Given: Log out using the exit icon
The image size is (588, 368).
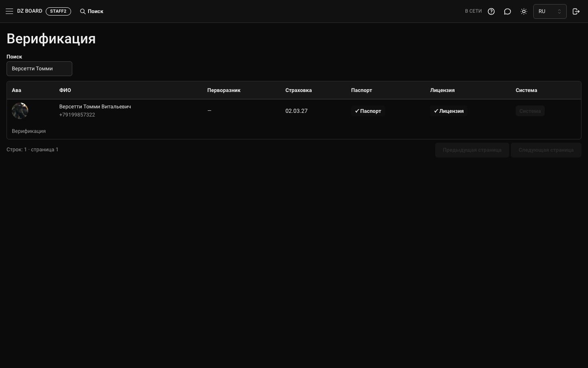Looking at the screenshot, I should point(576,11).
